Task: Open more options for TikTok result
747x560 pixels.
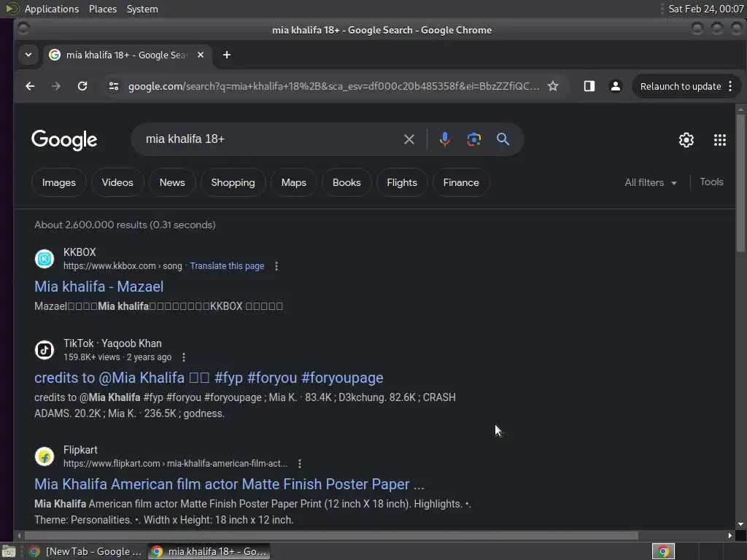Action: click(183, 357)
